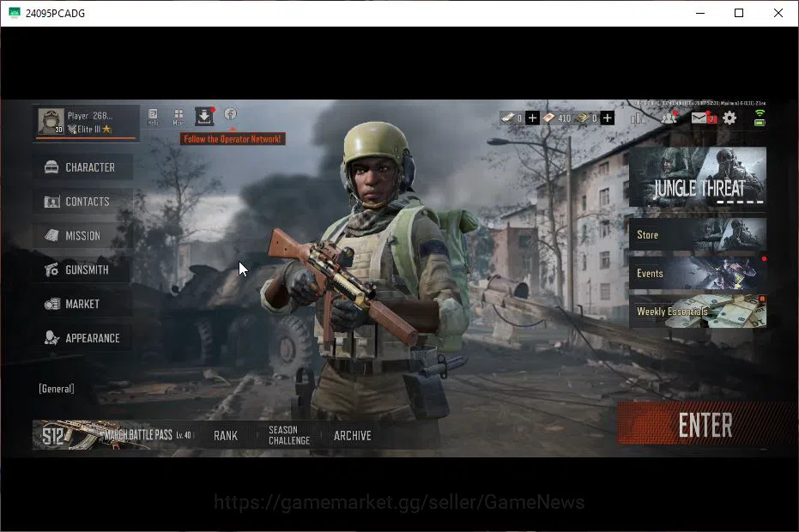799x532 pixels.
Task: Open the mail envelope icon
Action: (x=699, y=118)
